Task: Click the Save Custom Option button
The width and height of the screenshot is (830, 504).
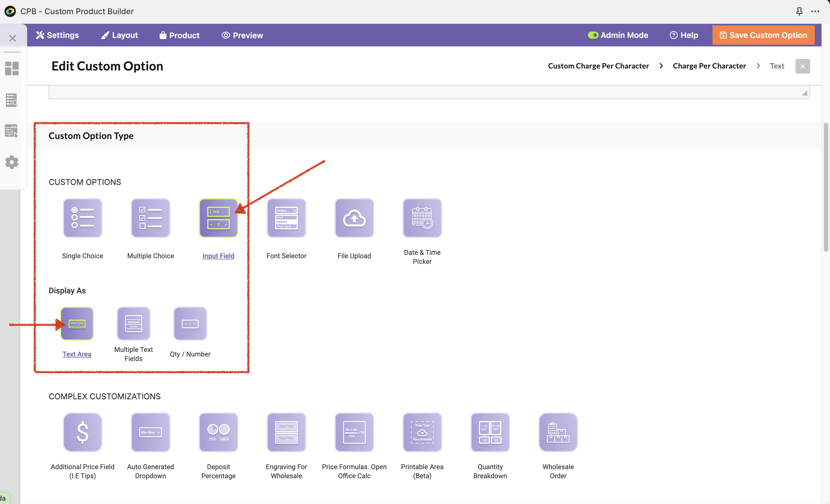Action: (x=763, y=35)
